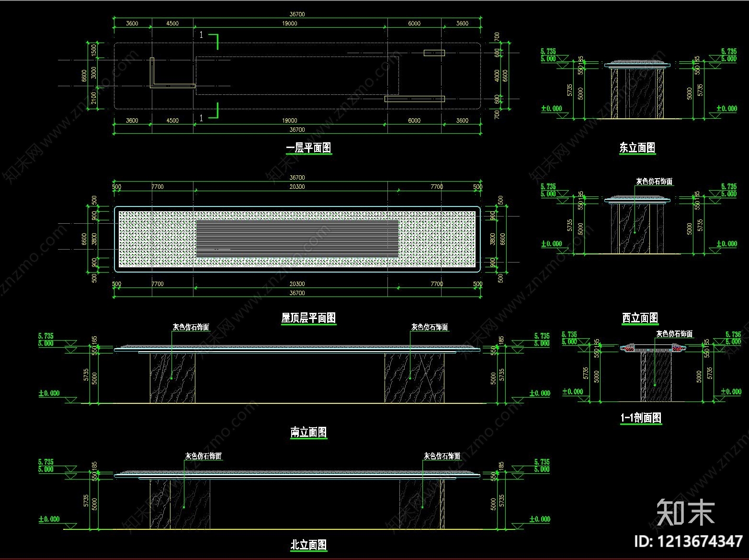
Task: Select the 一层平面图 drawing title
Action: click(308, 148)
